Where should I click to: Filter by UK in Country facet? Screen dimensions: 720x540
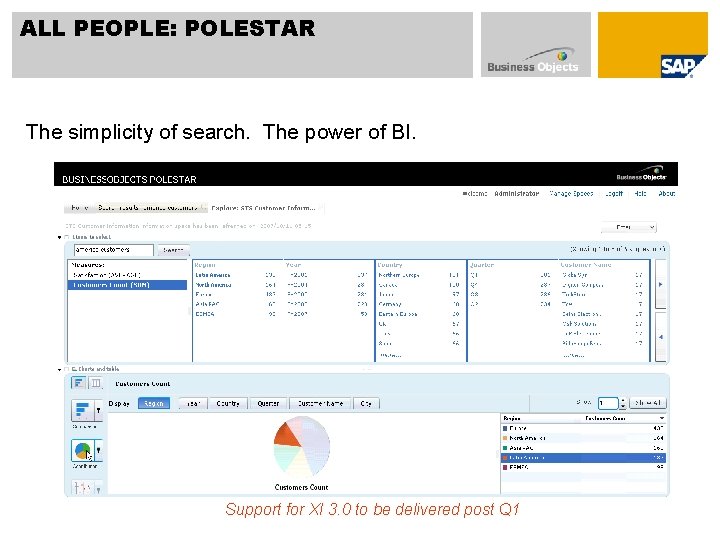click(382, 324)
